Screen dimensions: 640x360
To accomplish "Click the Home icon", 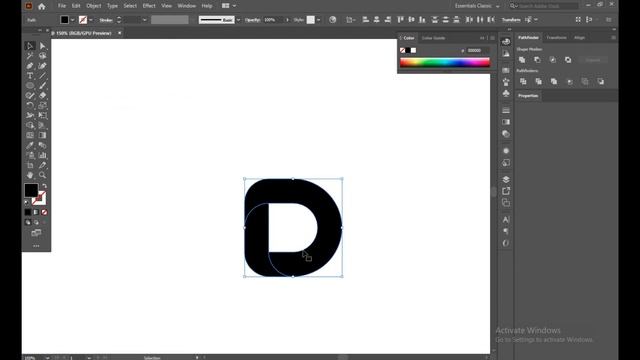I will pyautogui.click(x=42, y=6).
